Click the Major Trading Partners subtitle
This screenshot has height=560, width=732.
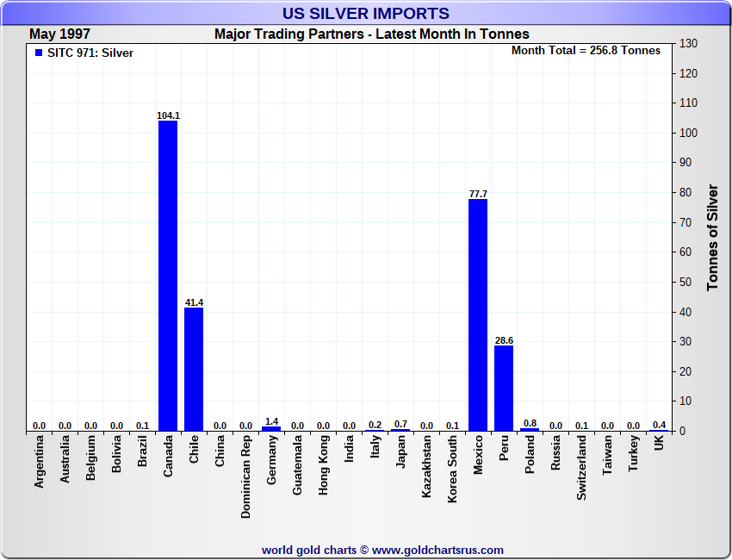tap(371, 34)
